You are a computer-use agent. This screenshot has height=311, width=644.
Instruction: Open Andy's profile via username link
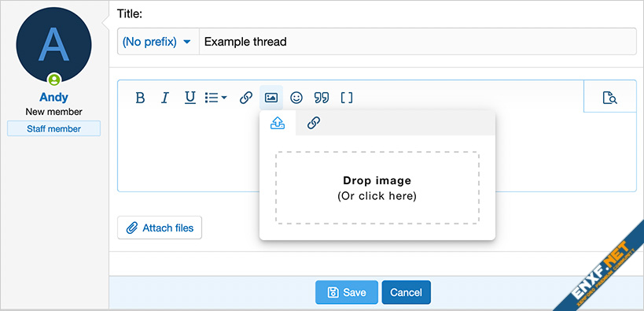pos(53,97)
